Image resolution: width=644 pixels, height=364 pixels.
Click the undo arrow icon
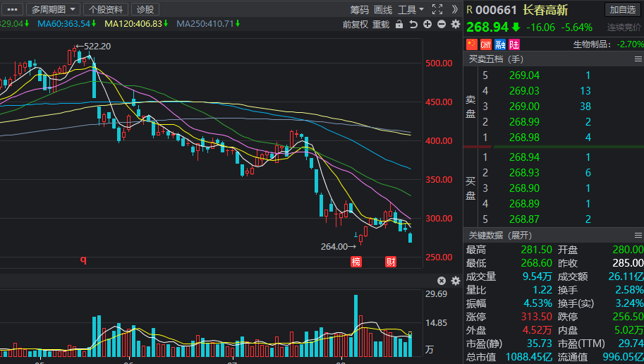(x=413, y=24)
